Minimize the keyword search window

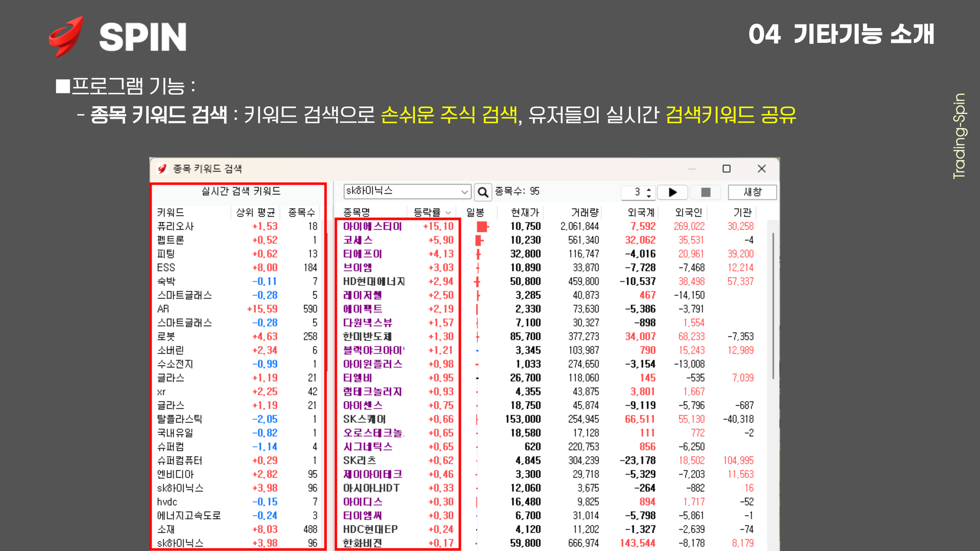692,169
